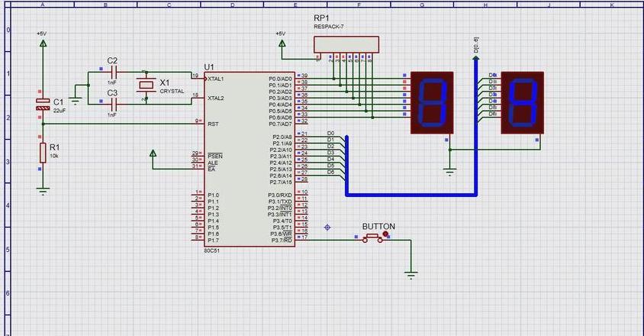Select the left seven-segment display

(x=432, y=103)
